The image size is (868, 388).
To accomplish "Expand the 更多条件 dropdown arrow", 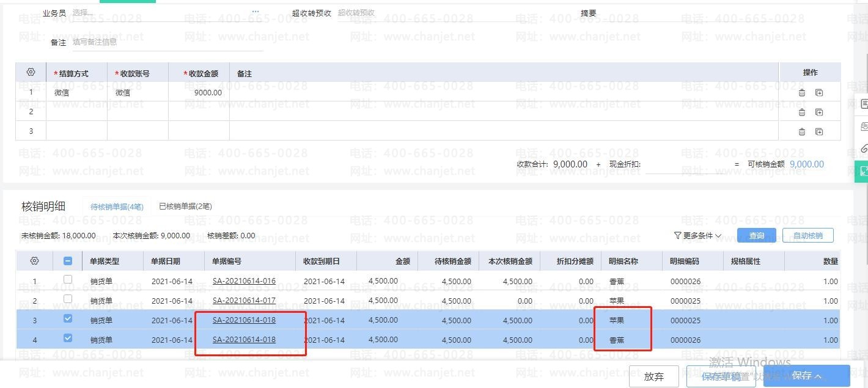I will (718, 236).
